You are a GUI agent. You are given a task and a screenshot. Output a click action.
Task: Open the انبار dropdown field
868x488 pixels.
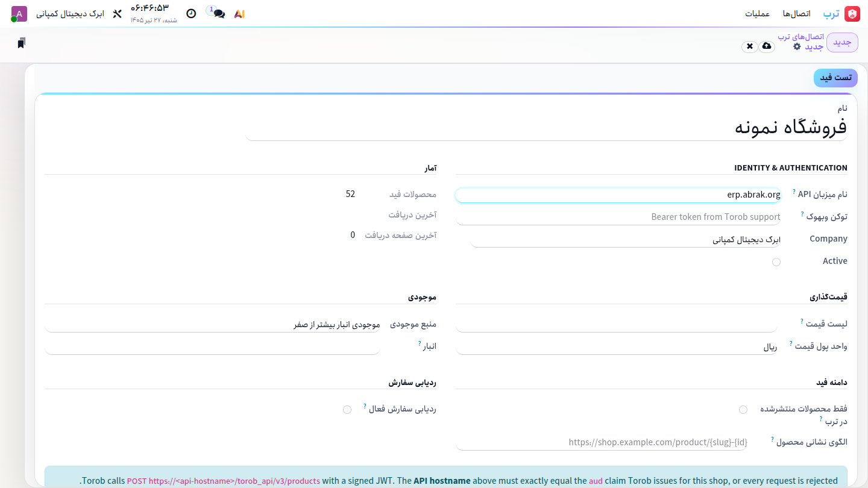tap(212, 347)
